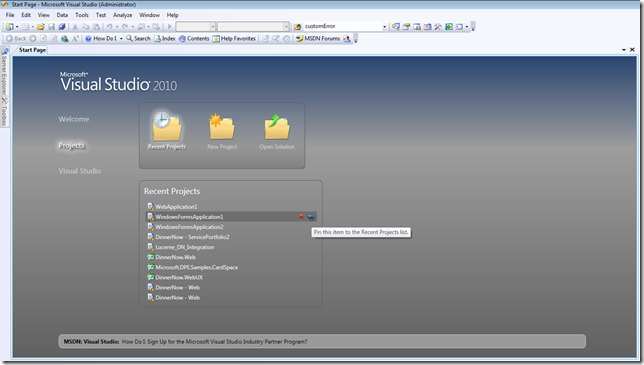This screenshot has width=644, height=365.
Task: Click the New Project folder icon
Action: pos(222,127)
